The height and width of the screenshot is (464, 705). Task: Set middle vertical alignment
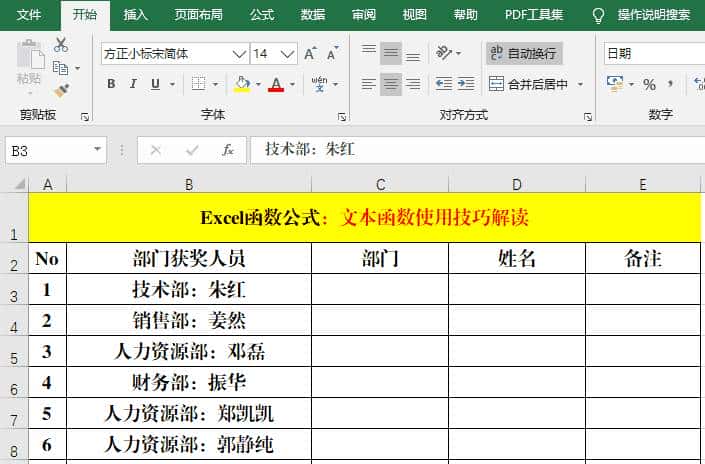[390, 54]
